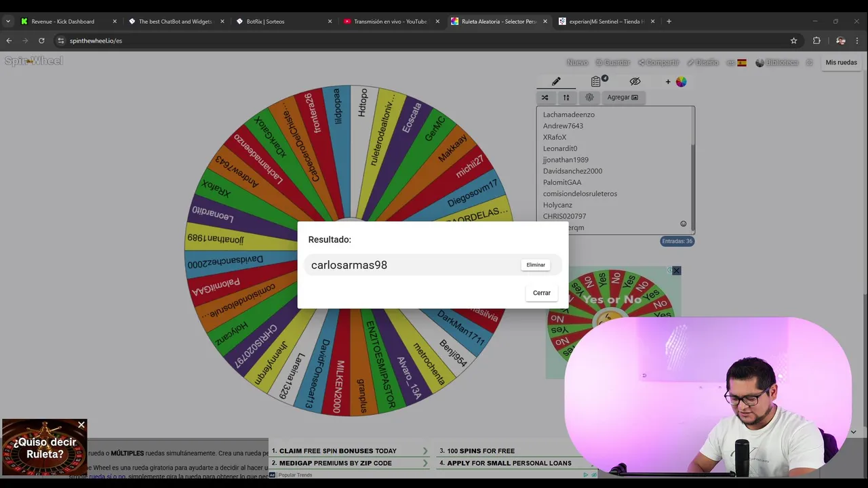Switch to experian Mi Sentinel tab
Viewport: 868px width, 488px height.
[606, 22]
